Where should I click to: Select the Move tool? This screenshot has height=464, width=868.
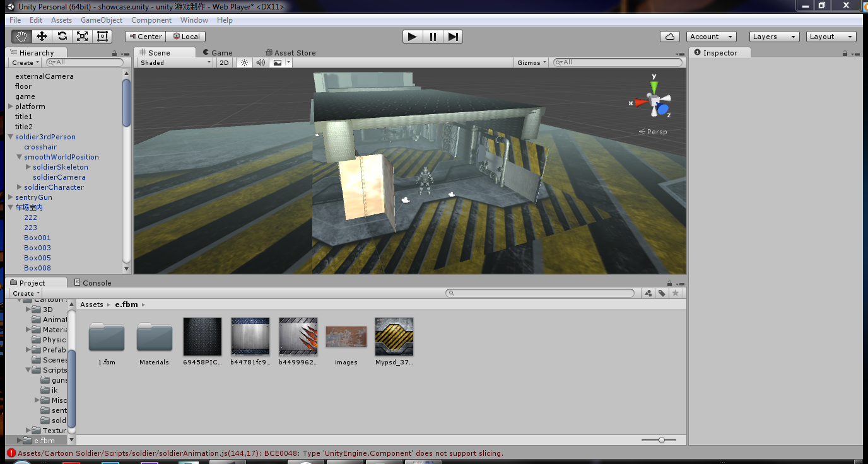[42, 37]
